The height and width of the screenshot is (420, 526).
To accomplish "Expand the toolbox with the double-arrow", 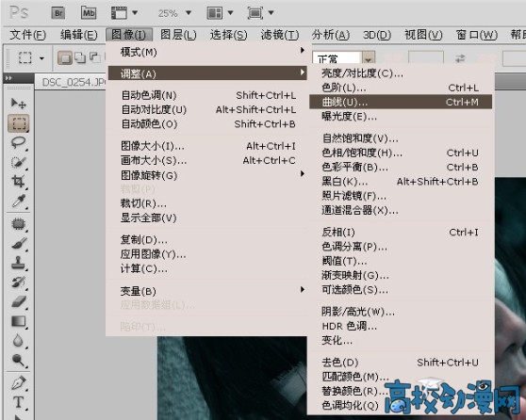I will click(x=9, y=78).
